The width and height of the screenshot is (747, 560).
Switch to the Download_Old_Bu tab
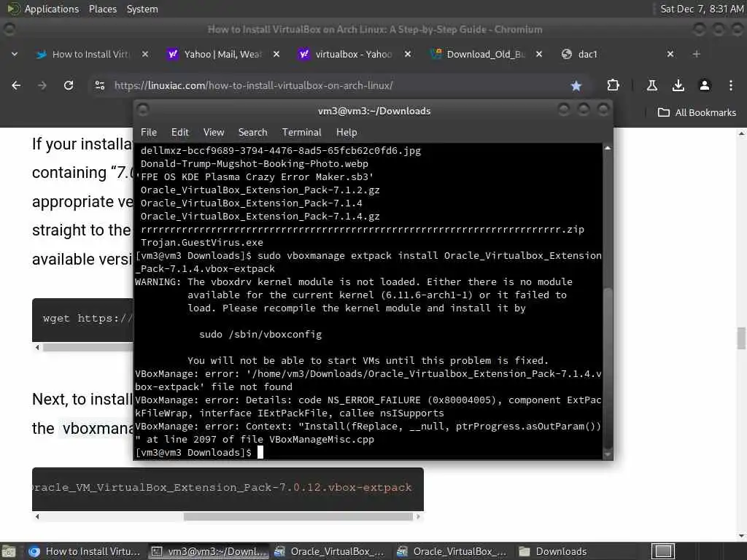[x=485, y=54]
